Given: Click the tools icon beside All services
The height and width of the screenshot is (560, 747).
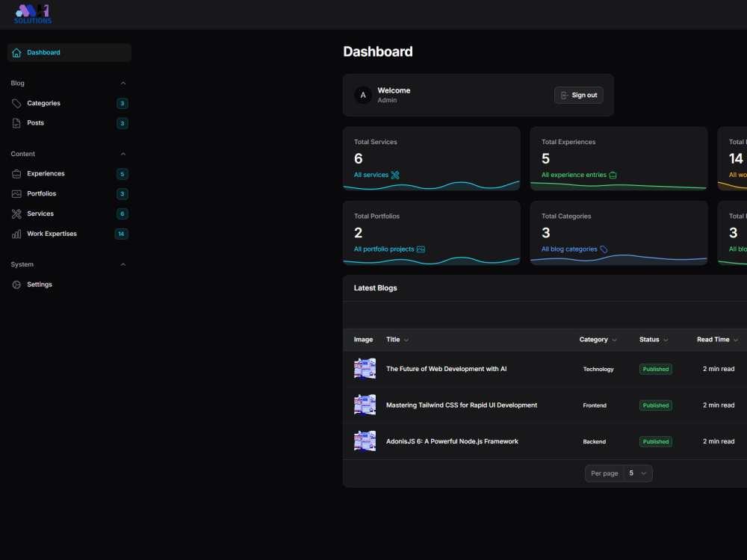Looking at the screenshot, I should pyautogui.click(x=395, y=175).
